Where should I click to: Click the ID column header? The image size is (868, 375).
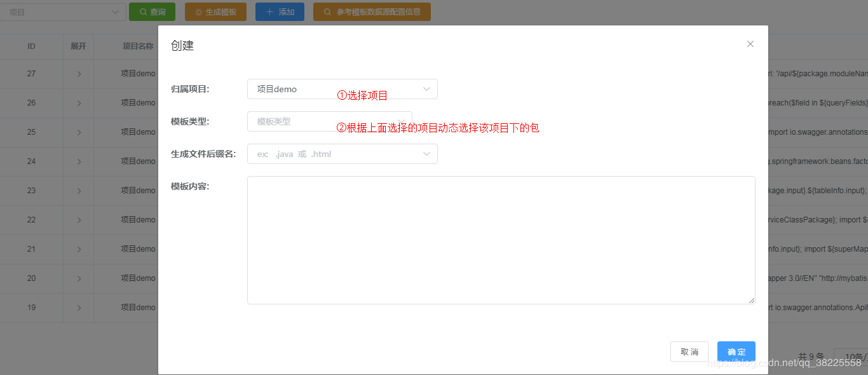(31, 46)
